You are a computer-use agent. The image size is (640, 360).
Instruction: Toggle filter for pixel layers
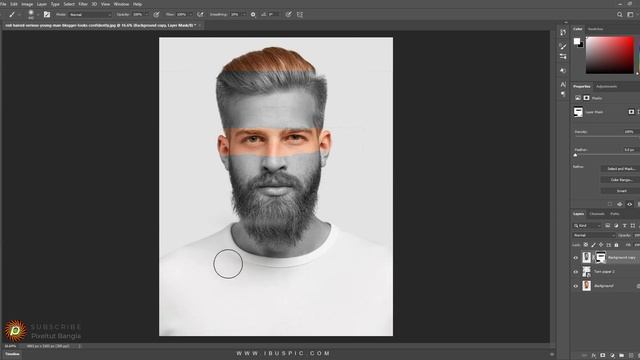point(607,226)
